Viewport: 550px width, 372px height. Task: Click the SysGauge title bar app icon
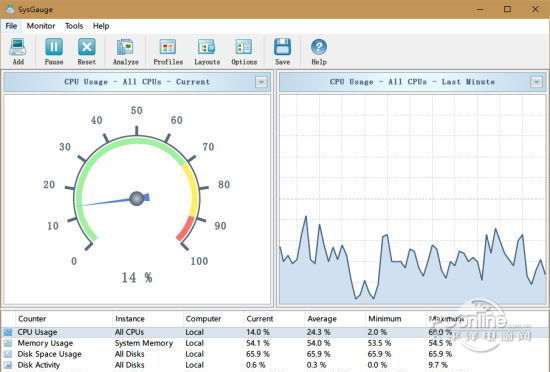click(x=10, y=9)
